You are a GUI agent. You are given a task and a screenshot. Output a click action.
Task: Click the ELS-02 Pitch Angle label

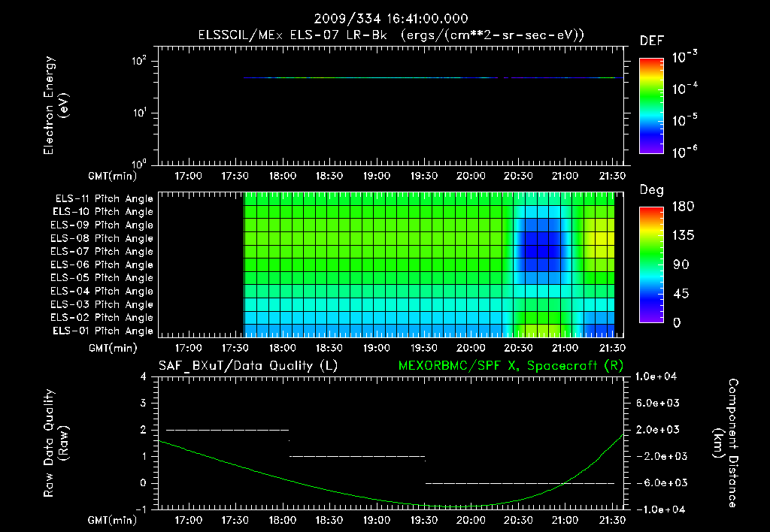pos(102,318)
